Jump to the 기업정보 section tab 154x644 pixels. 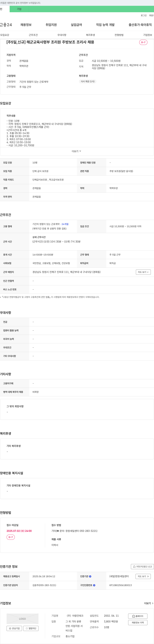click(x=148, y=35)
